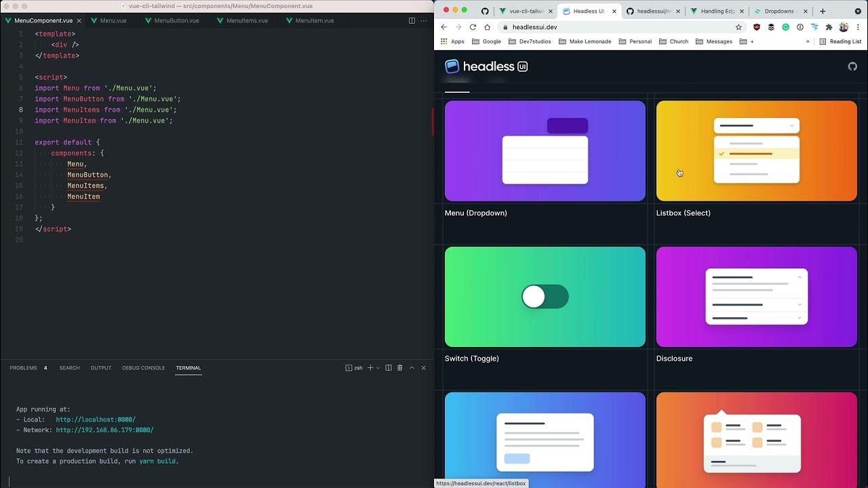Click the stacked layers extension icon
Screen dimensions: 868x488
(771, 27)
